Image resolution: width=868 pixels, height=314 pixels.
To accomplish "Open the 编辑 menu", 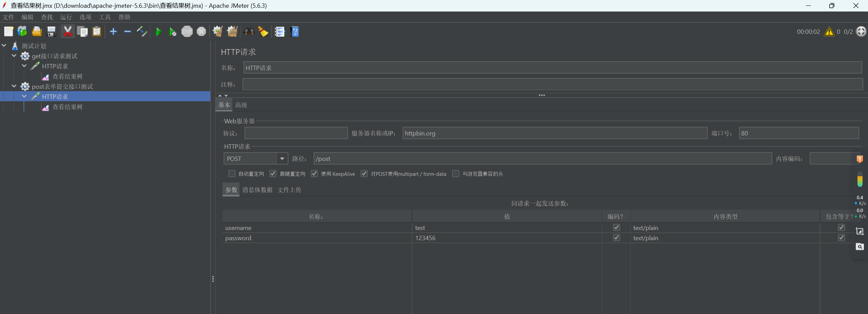I will pos(27,17).
